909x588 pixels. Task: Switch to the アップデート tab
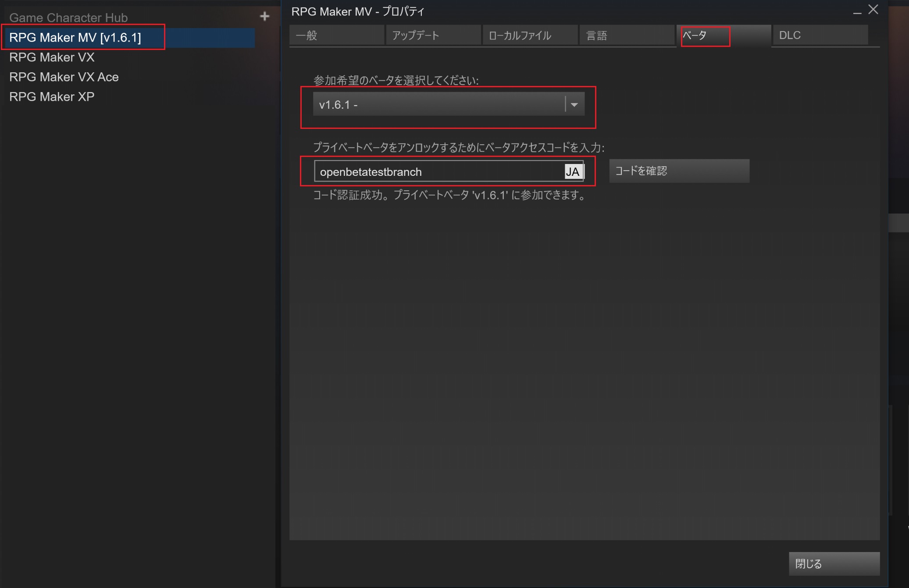pos(433,35)
